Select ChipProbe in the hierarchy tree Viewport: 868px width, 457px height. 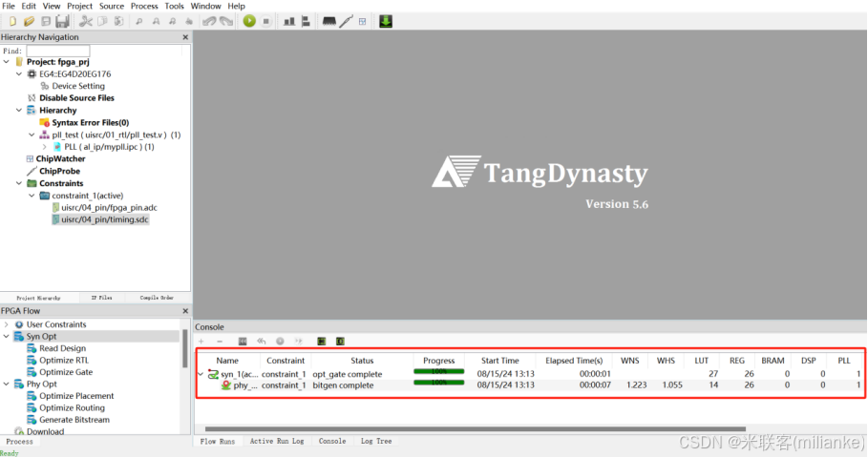click(59, 171)
